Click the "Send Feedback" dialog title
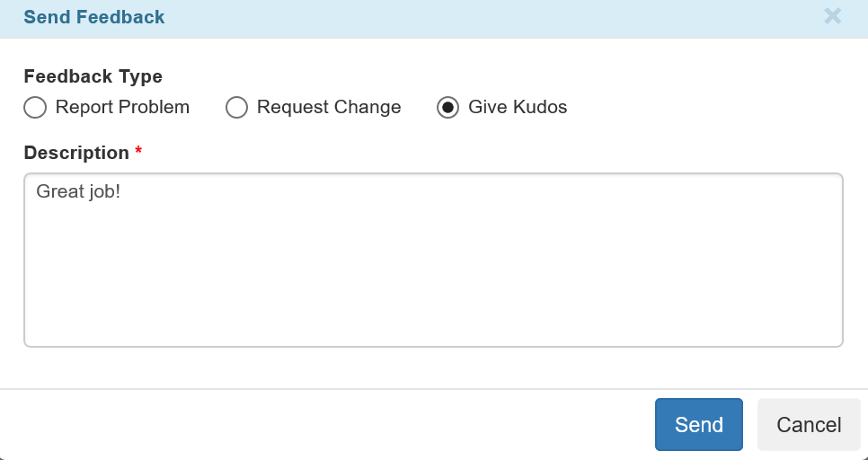 pyautogui.click(x=93, y=17)
